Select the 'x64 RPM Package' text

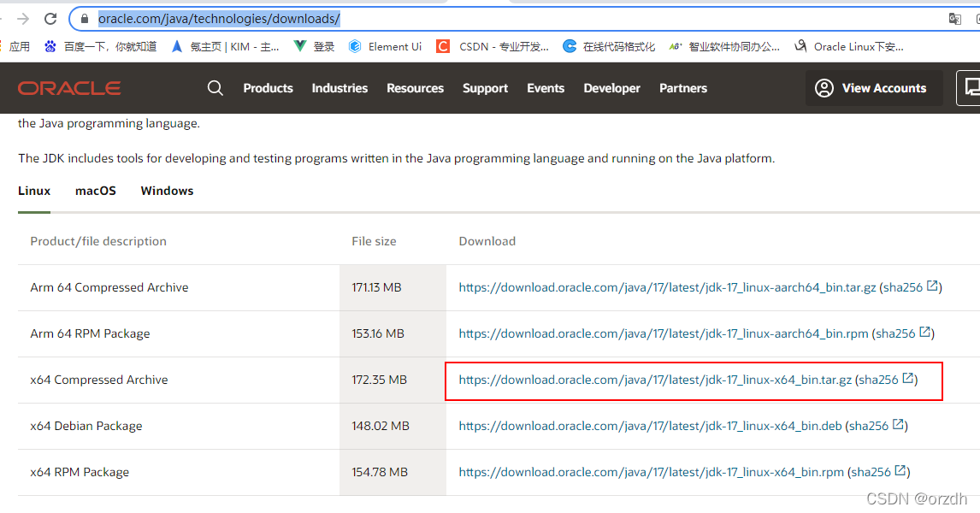tap(80, 472)
